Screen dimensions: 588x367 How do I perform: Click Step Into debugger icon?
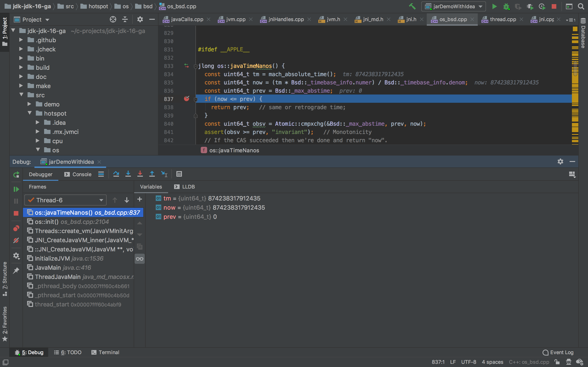pos(128,174)
